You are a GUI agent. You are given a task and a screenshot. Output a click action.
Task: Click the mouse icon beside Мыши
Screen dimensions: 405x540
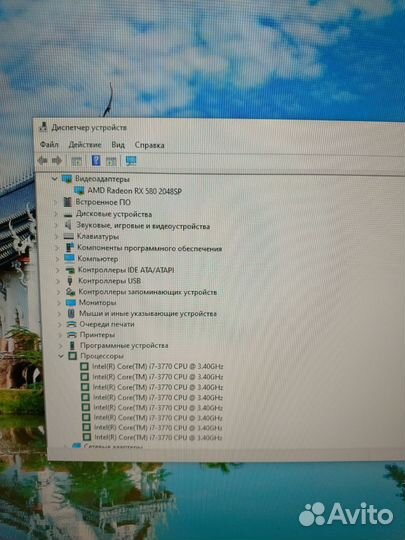click(71, 313)
